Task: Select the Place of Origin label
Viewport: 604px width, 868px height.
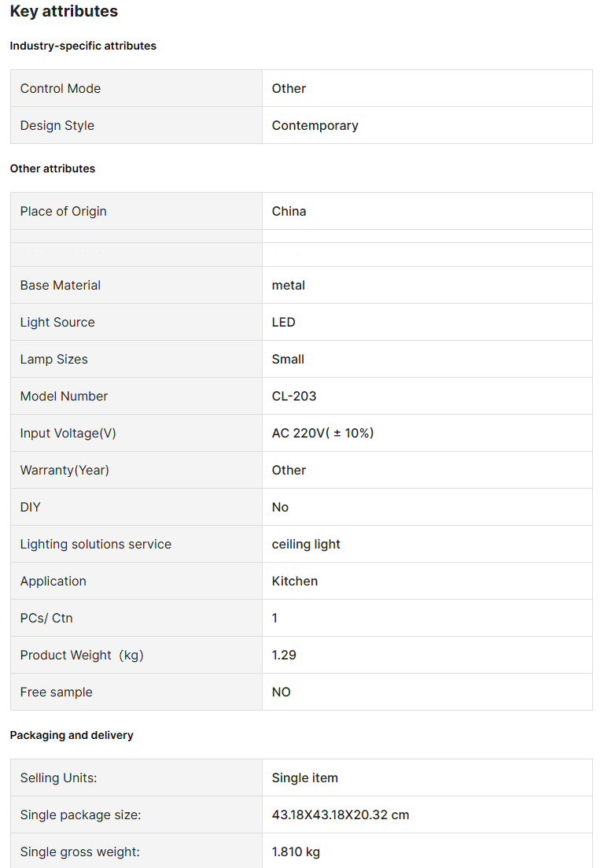Action: [63, 211]
